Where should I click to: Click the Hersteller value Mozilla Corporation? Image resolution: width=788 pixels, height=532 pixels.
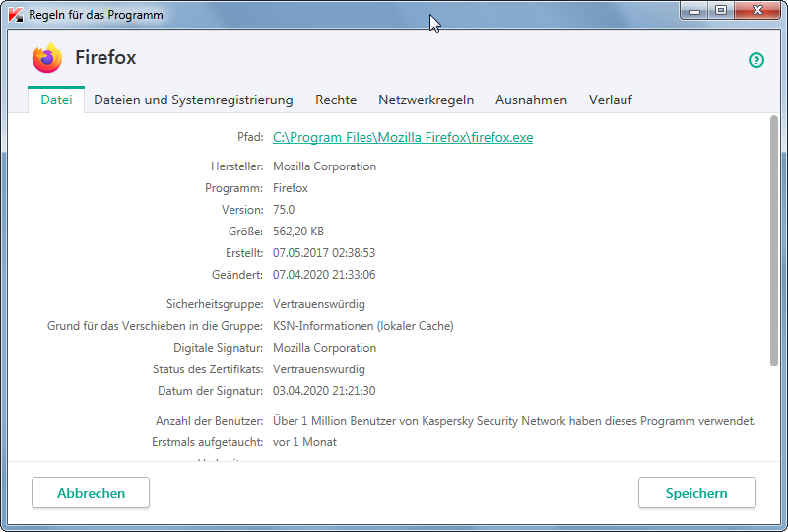pos(324,166)
